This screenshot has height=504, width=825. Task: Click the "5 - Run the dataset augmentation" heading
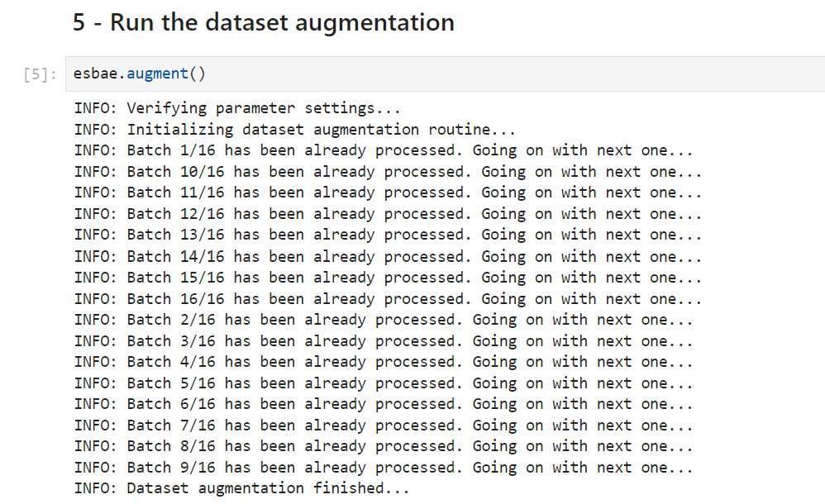pyautogui.click(x=263, y=22)
